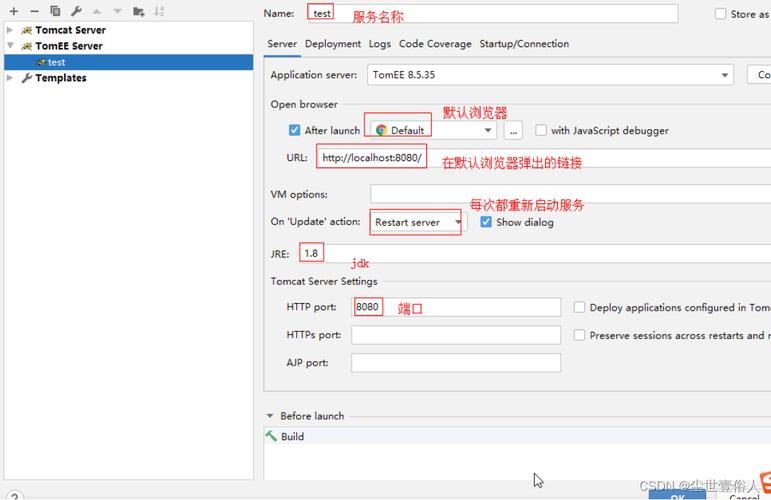
Task: Open the Restart server action dropdown
Action: (418, 222)
